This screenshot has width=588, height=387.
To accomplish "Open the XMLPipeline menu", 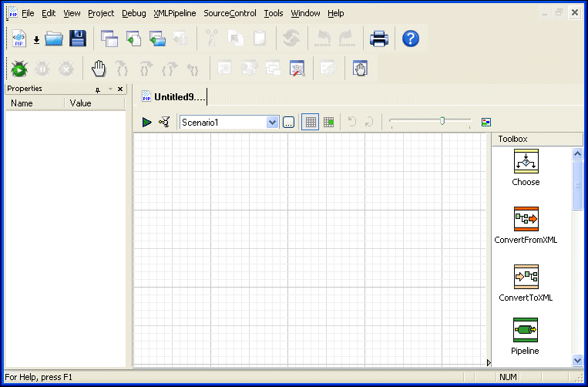I will 174,13.
